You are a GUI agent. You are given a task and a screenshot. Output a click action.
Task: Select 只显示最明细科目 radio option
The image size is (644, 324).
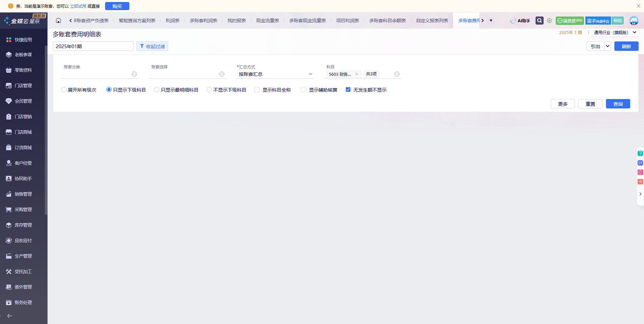(x=157, y=90)
